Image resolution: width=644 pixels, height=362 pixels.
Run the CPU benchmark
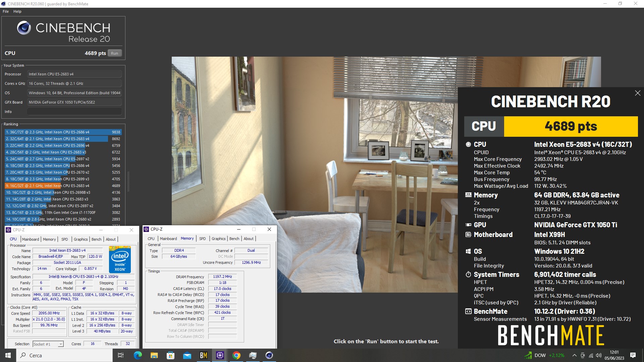[115, 53]
